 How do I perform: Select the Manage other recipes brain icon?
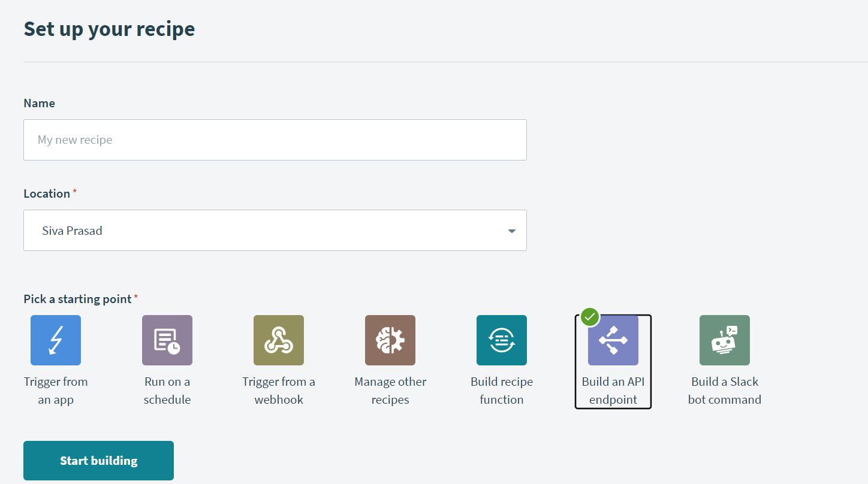pos(390,340)
